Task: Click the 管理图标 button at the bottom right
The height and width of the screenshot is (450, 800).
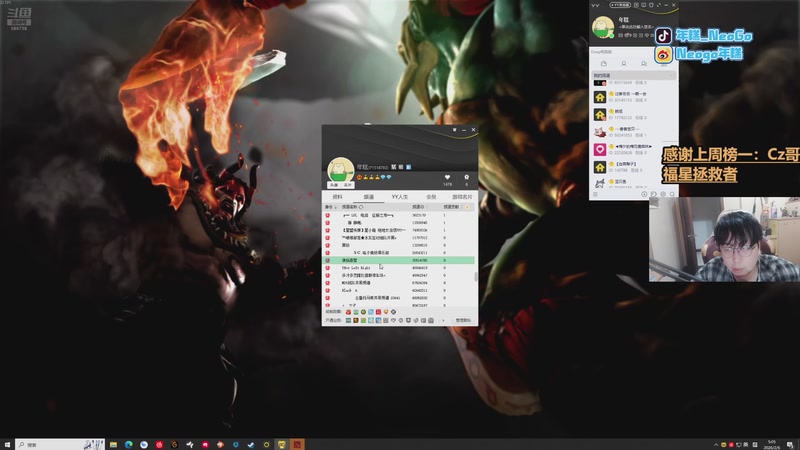Action: pyautogui.click(x=463, y=320)
